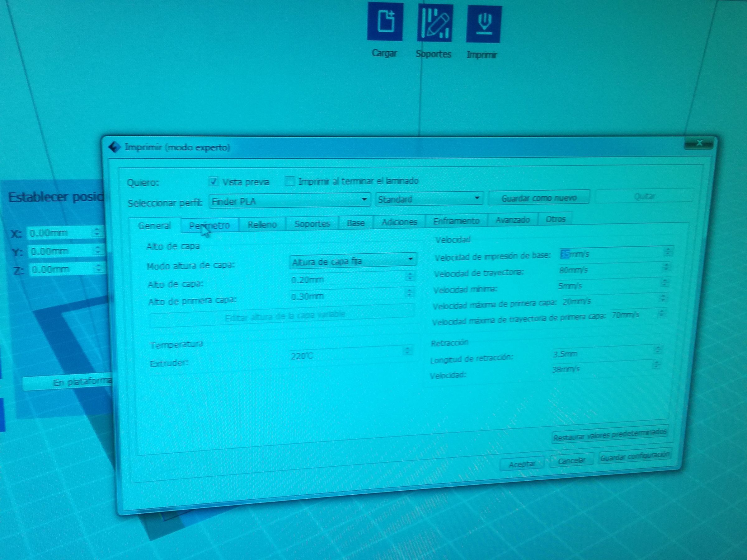The height and width of the screenshot is (560, 747).
Task: Click the Extruder temperature field
Action: click(351, 355)
